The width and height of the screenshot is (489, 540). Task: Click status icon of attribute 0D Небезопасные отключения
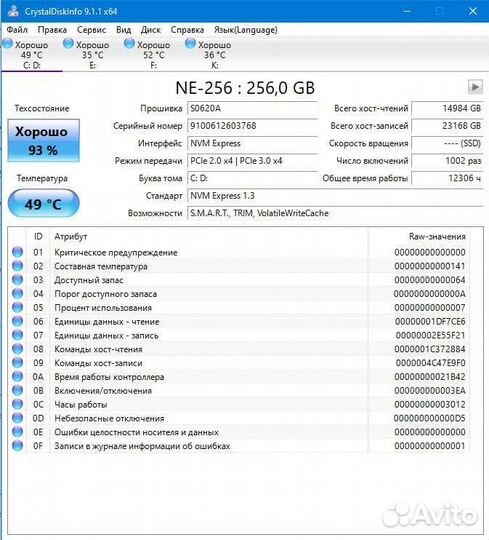click(18, 418)
